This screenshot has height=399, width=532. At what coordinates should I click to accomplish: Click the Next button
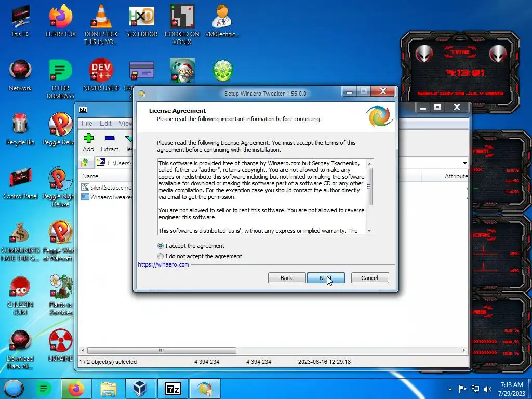326,278
